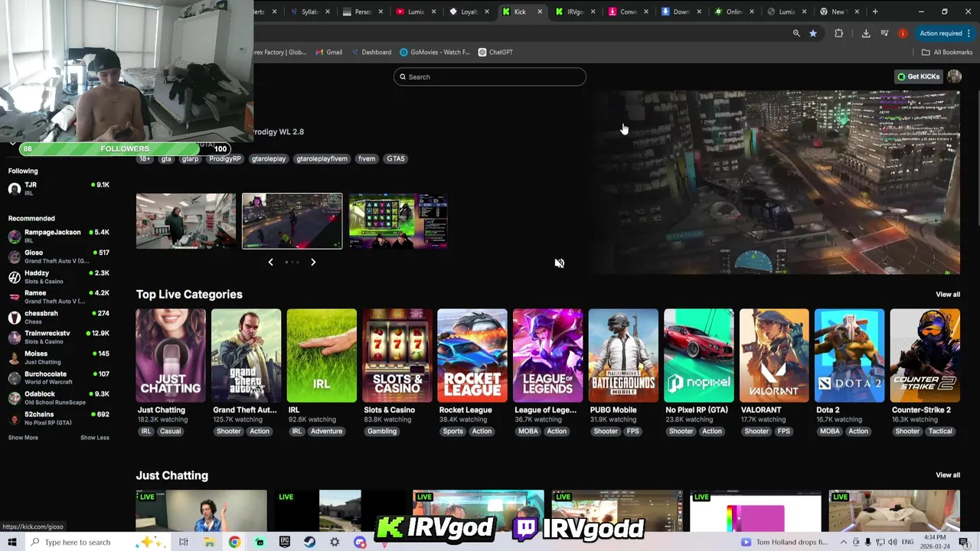
Task: Focus the Kick search field
Action: pyautogui.click(x=490, y=77)
